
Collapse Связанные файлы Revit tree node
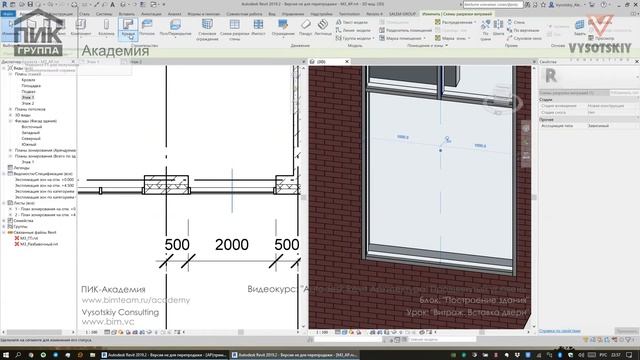click(x=4, y=232)
